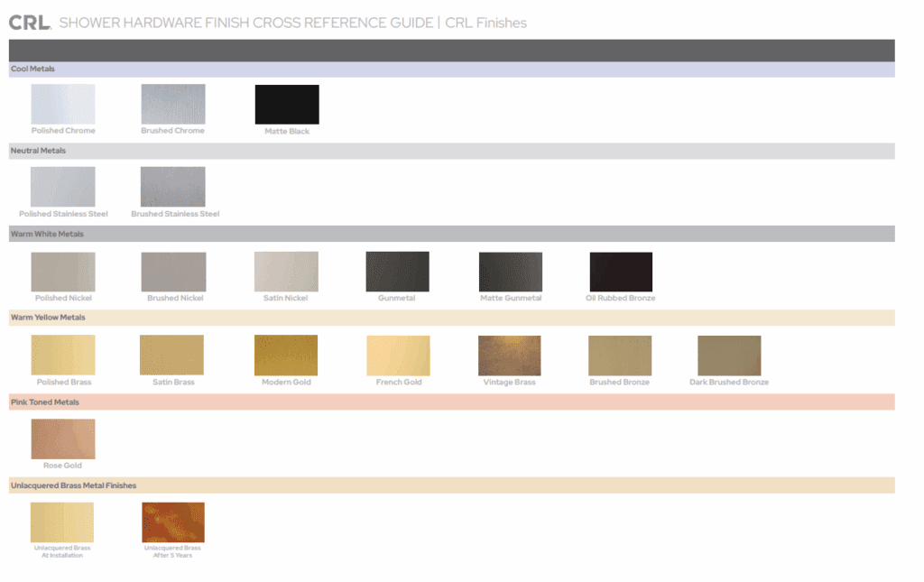Pick the Modern Gold swatch
Screen dimensions: 924x582
tap(285, 356)
